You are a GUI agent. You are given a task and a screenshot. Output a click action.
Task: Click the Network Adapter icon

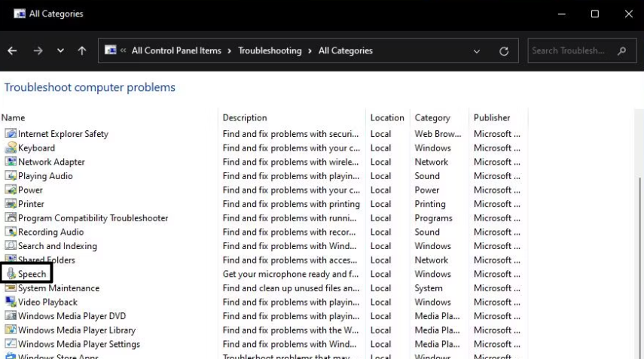pos(11,162)
